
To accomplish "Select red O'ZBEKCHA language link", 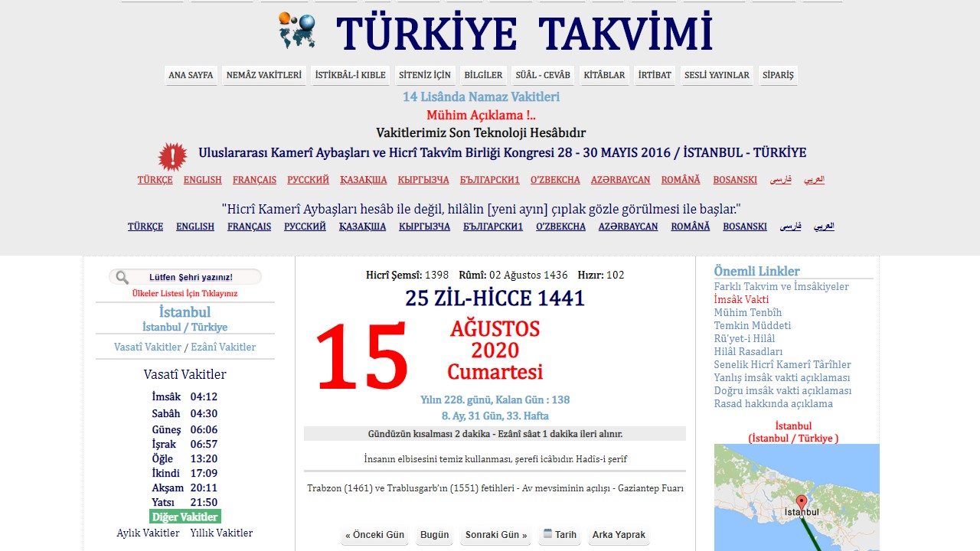I will click(555, 180).
